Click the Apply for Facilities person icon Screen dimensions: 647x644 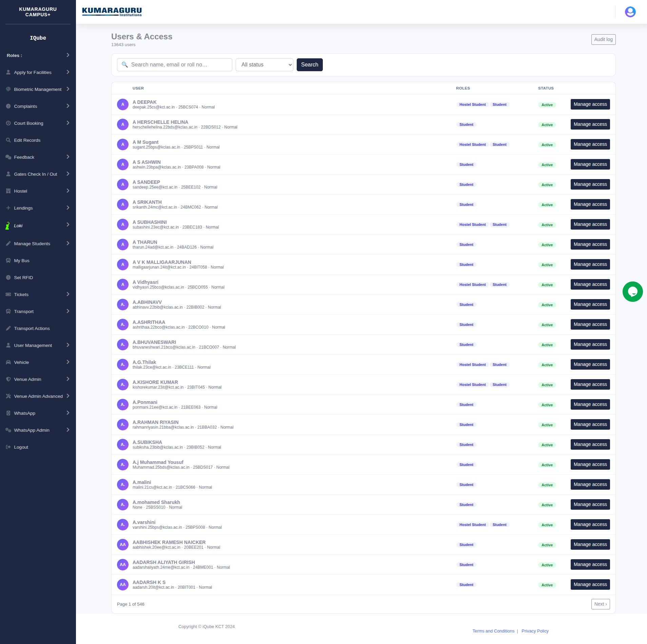tap(8, 72)
